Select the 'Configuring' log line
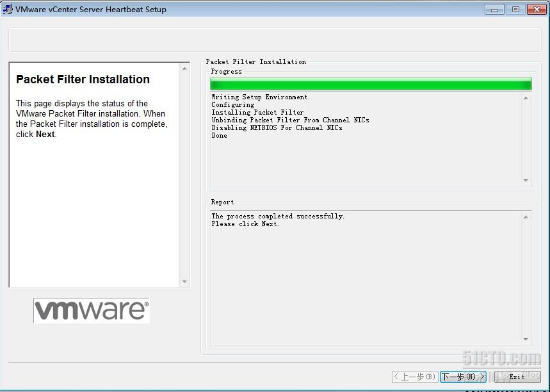This screenshot has height=392, width=550. [233, 104]
